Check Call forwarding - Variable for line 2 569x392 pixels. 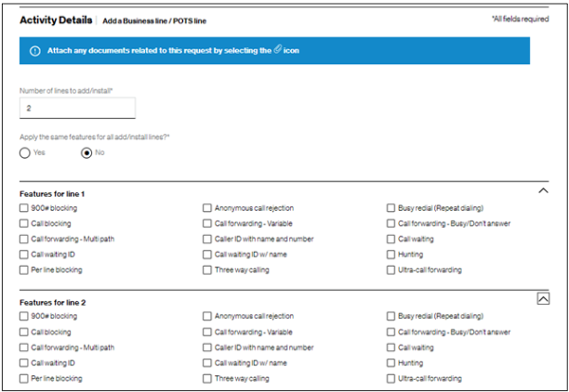click(x=207, y=332)
